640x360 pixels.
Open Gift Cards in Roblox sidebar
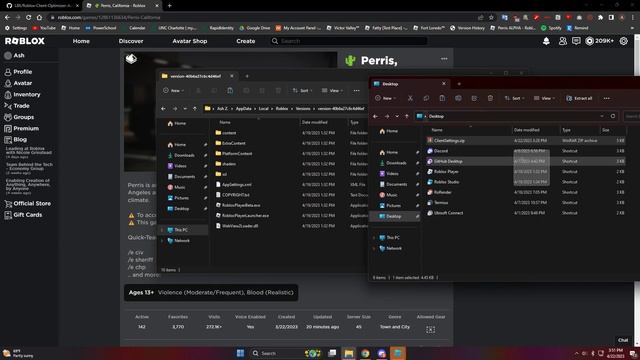(23, 215)
